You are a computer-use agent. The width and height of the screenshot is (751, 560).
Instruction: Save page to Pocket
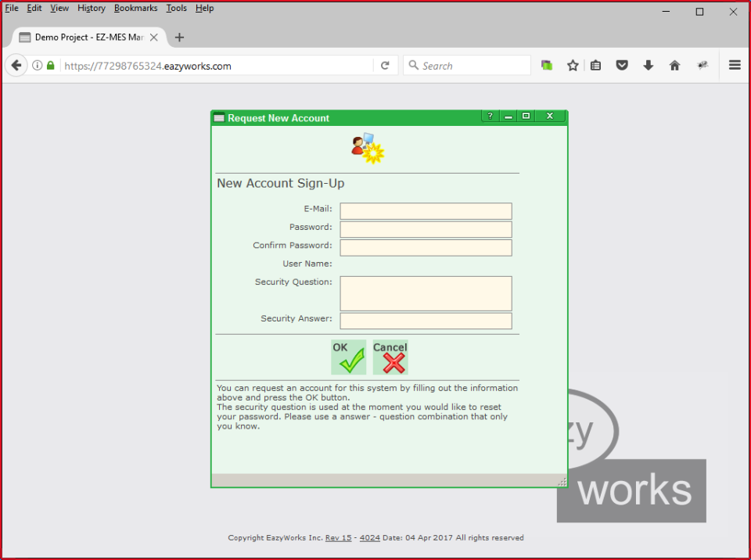(x=622, y=65)
